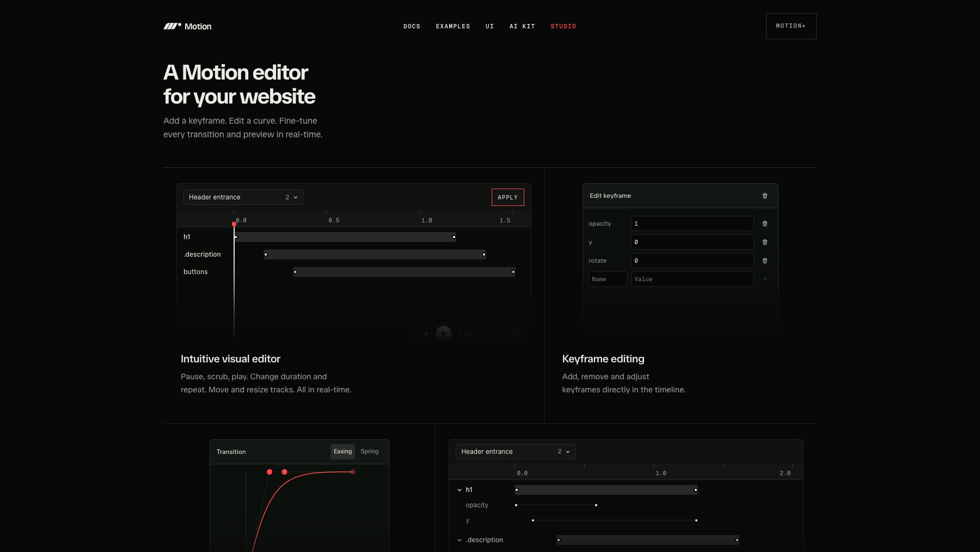
Task: Apply changes with the APPLY button
Action: [x=508, y=197]
